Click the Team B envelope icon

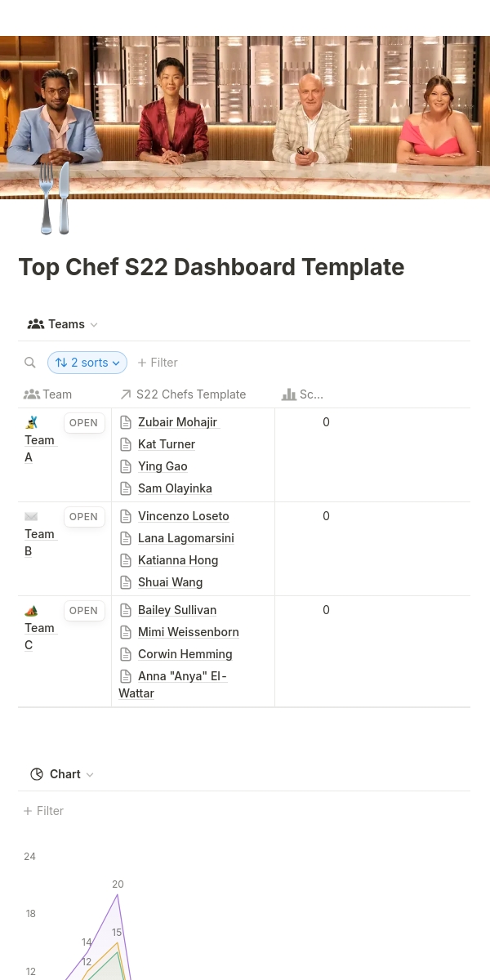(32, 516)
